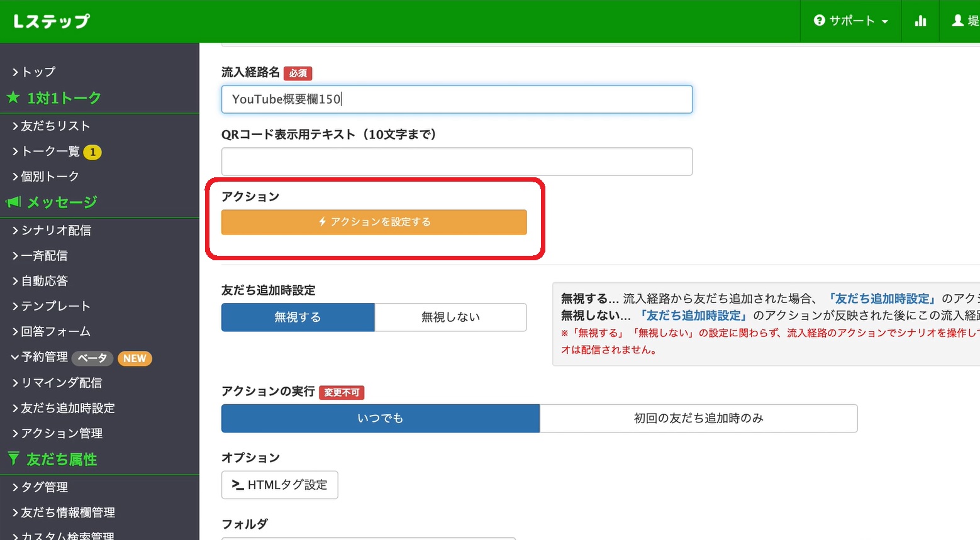This screenshot has width=980, height=540.
Task: Click the ベータ badge next to 予約管理
Action: tap(92, 358)
